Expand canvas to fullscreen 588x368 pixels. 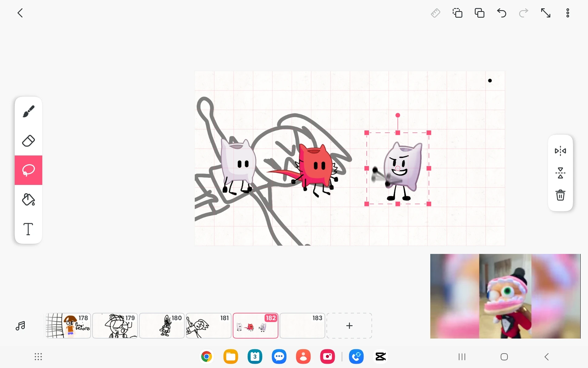545,13
